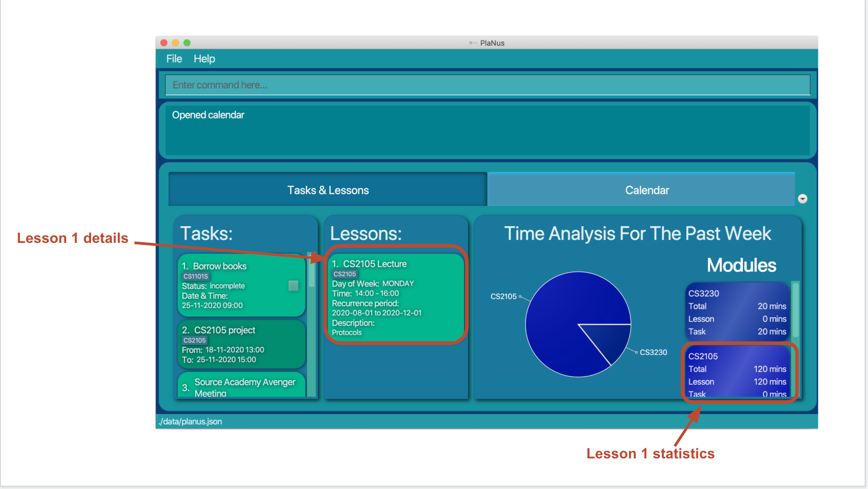868x489 pixels.
Task: Click the CS2105 pie chart label
Action: pyautogui.click(x=503, y=296)
